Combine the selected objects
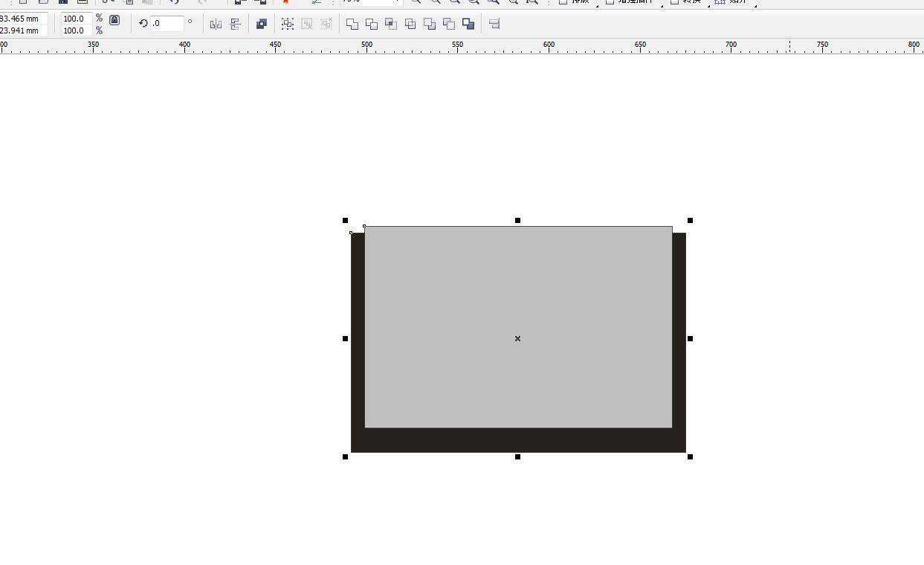Screen dimensions: 924x565 pos(262,25)
